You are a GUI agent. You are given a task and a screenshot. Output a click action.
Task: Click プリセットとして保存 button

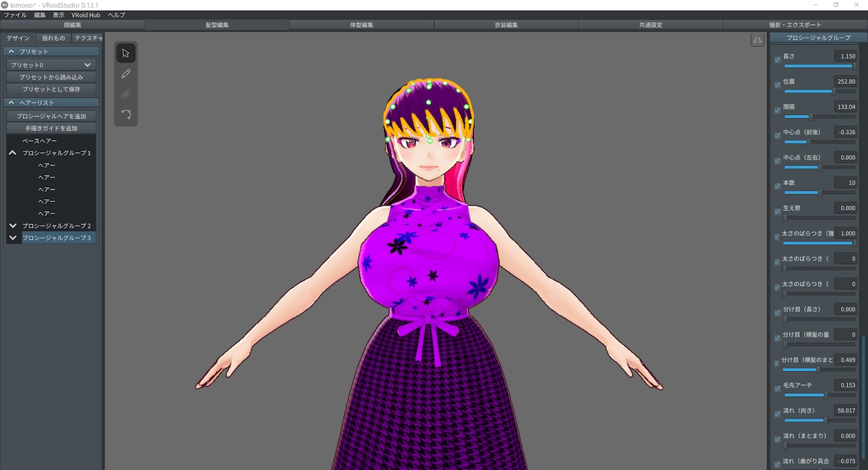tap(51, 89)
